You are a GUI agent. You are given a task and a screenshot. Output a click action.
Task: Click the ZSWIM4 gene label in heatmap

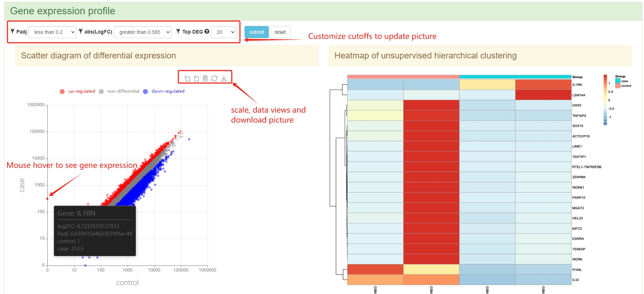tap(579, 177)
